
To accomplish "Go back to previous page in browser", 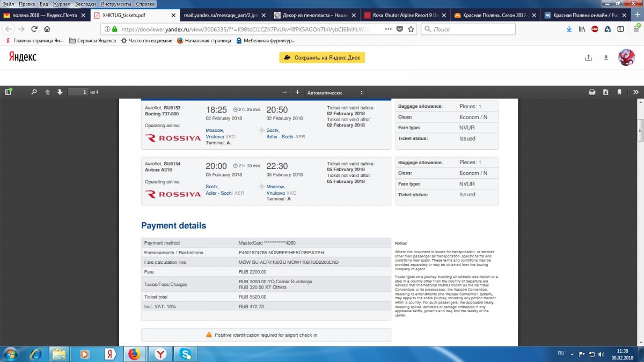I will (9, 29).
